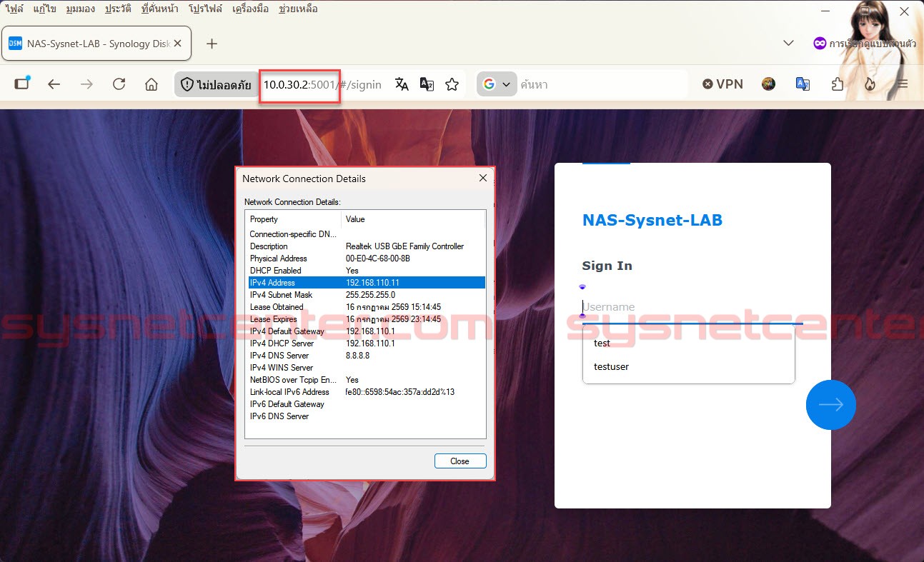Click the not-secure shield indicator
The width and height of the screenshot is (924, 562).
click(216, 84)
